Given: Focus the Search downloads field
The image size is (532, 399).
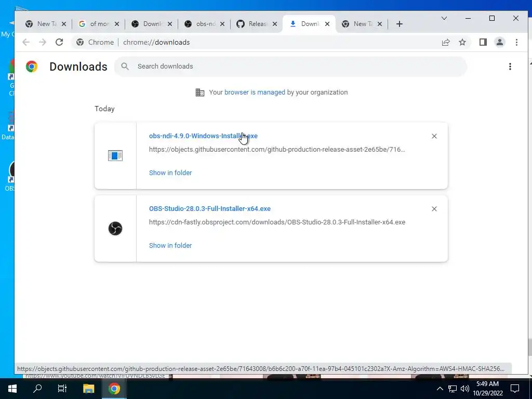Looking at the screenshot, I should pos(291,66).
